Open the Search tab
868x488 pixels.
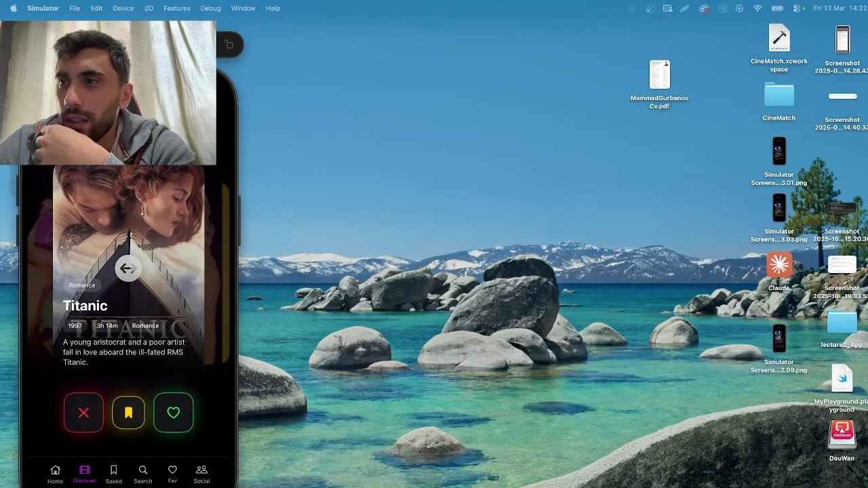[x=143, y=474]
